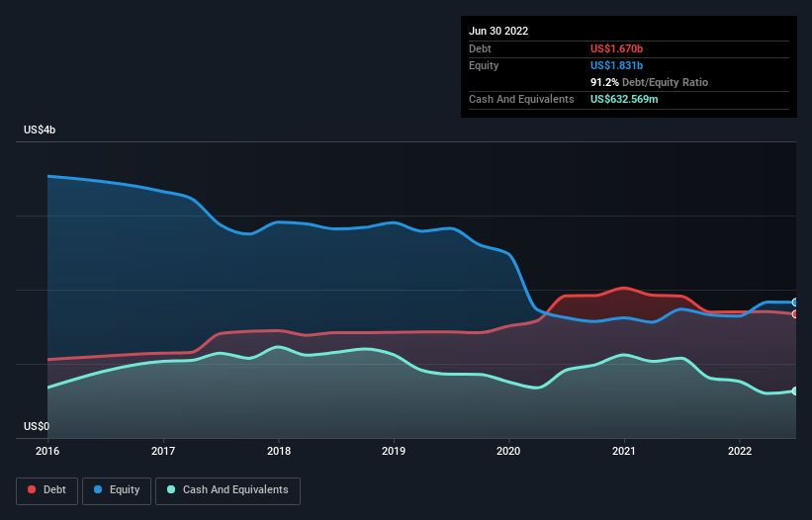This screenshot has height=520, width=812.
Task: Click the US$1.831b equity value
Action: [616, 65]
